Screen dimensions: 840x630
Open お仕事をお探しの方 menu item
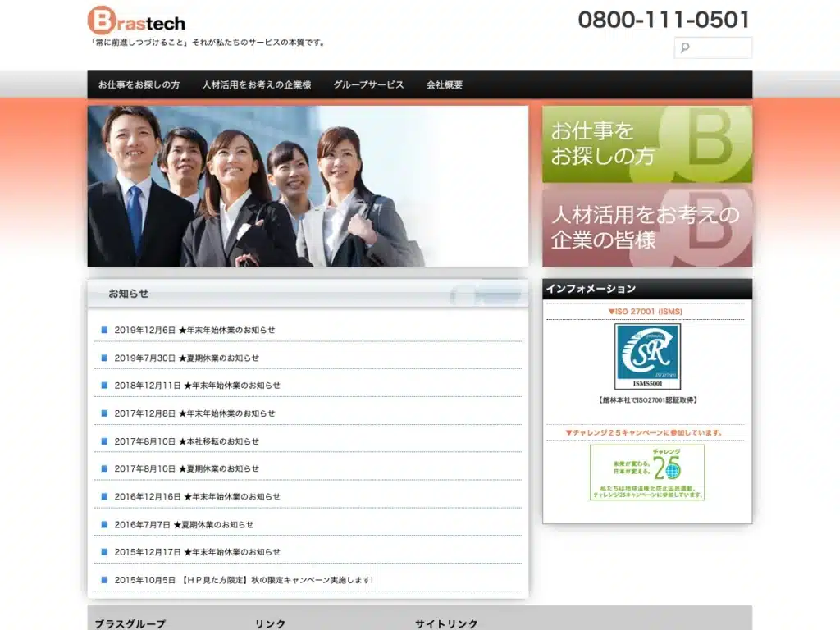point(139,84)
